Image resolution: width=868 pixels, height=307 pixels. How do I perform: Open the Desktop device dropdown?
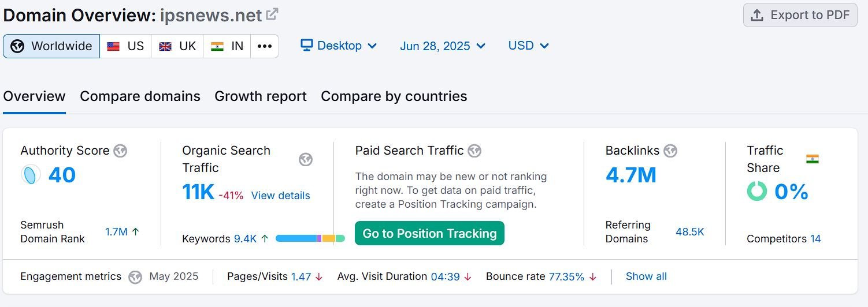click(339, 46)
